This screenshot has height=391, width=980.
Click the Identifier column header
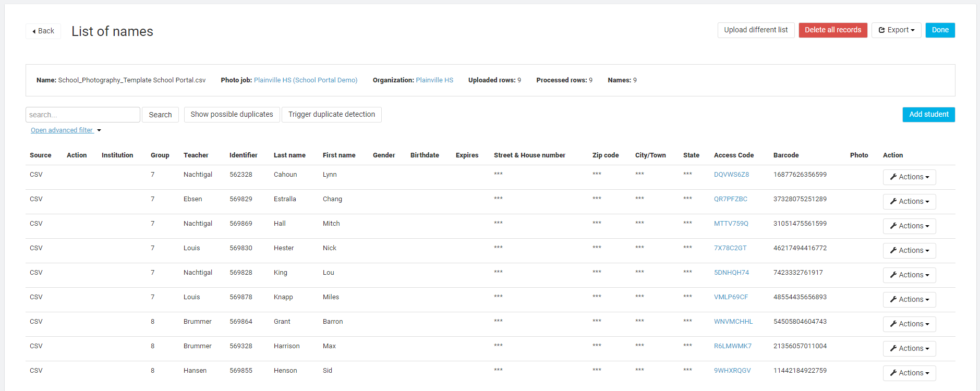pos(244,155)
